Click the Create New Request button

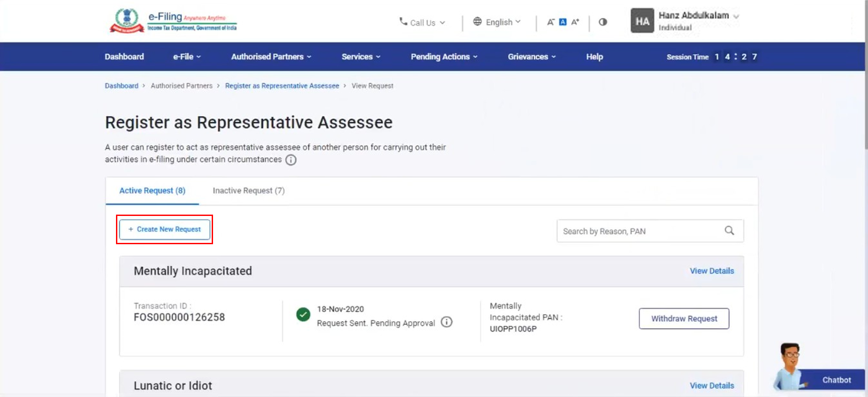tap(165, 229)
